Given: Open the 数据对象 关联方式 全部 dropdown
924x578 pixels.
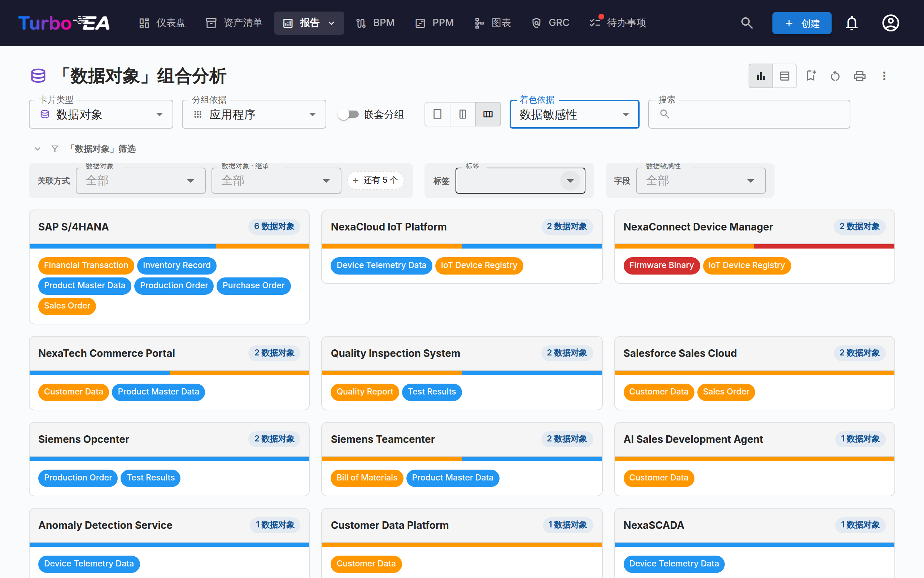Looking at the screenshot, I should click(x=140, y=180).
